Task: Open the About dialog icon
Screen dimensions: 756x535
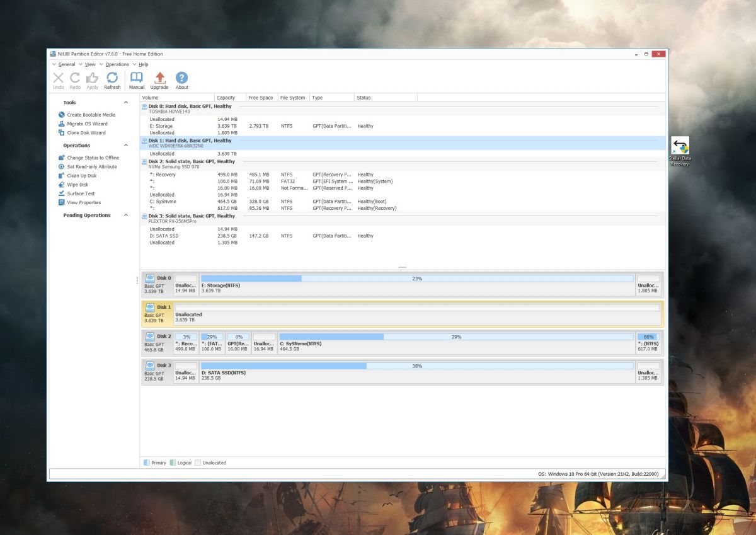Action: 181,78
